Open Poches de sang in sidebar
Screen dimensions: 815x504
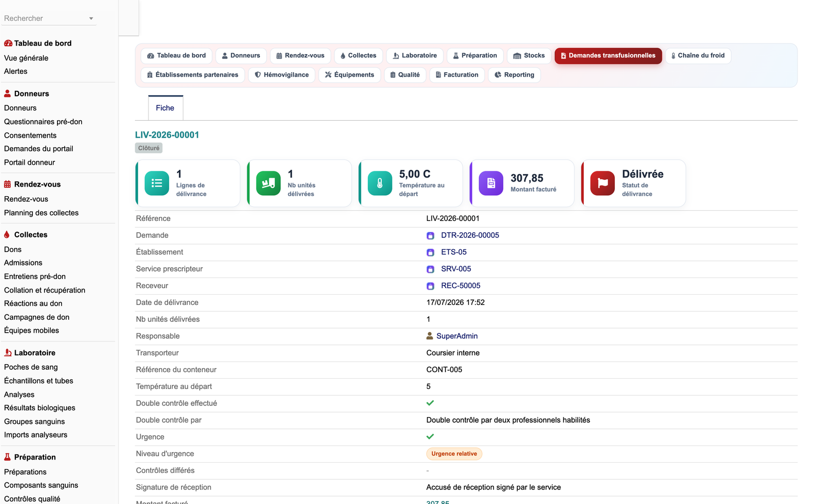click(x=31, y=368)
